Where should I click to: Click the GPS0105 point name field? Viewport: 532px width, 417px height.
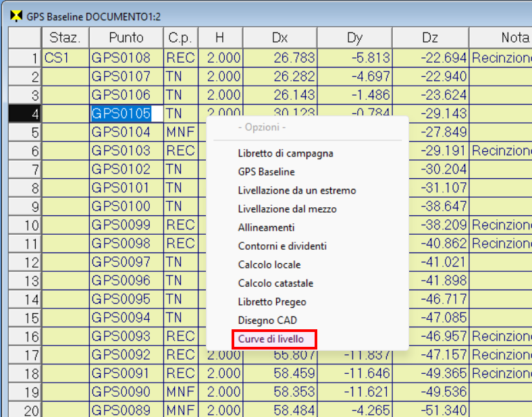[122, 113]
